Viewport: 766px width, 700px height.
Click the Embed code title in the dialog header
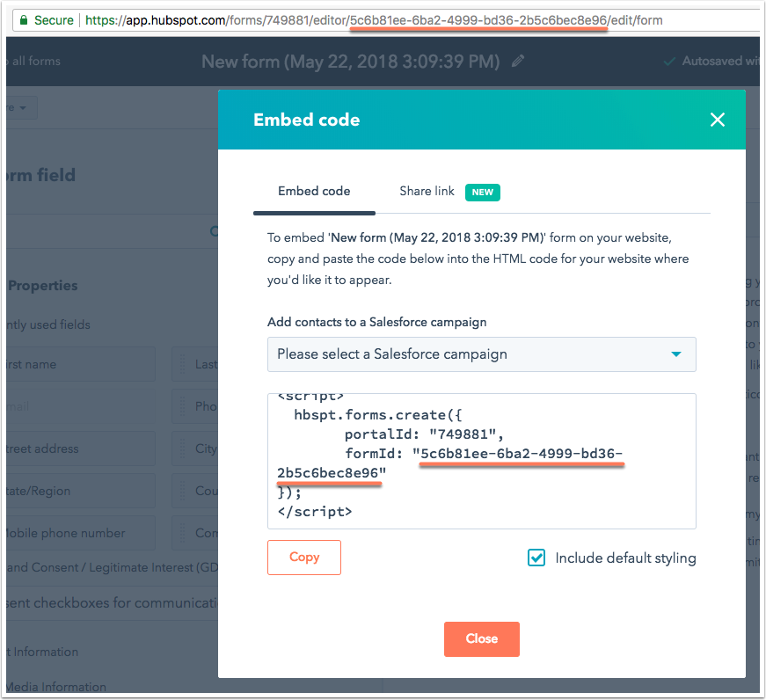click(306, 120)
